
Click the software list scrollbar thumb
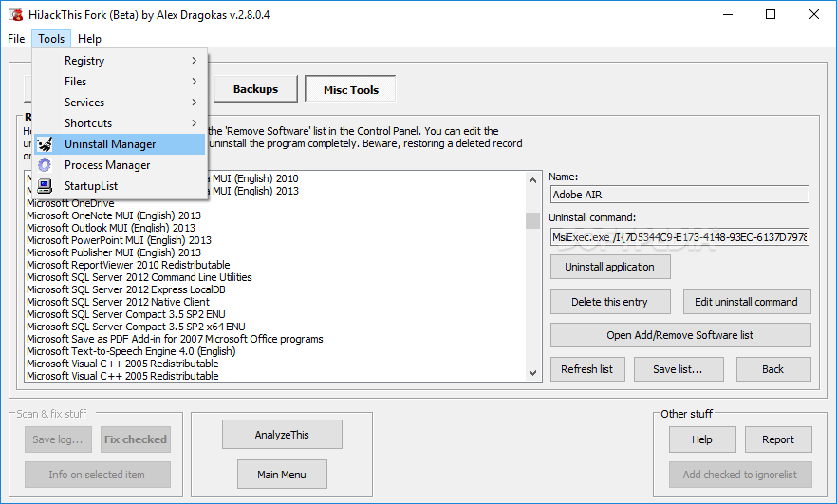pyautogui.click(x=532, y=220)
